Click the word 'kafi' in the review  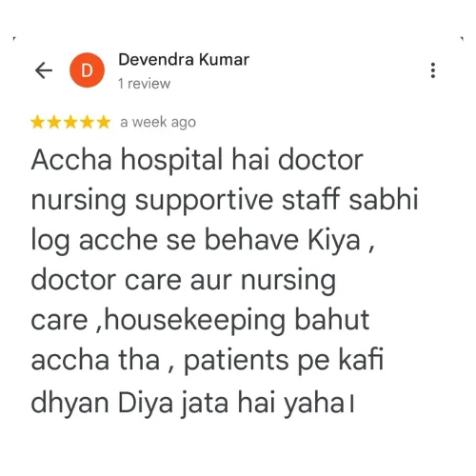pos(361,359)
